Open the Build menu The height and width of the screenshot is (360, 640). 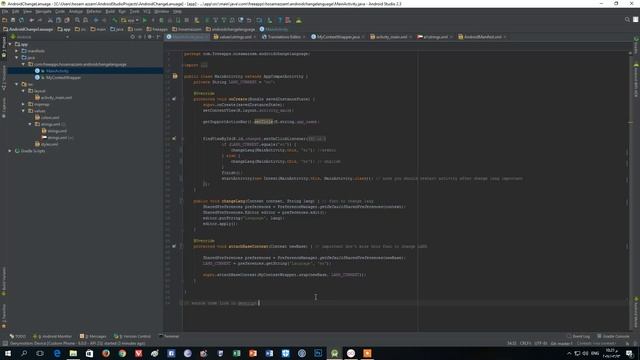(x=110, y=11)
